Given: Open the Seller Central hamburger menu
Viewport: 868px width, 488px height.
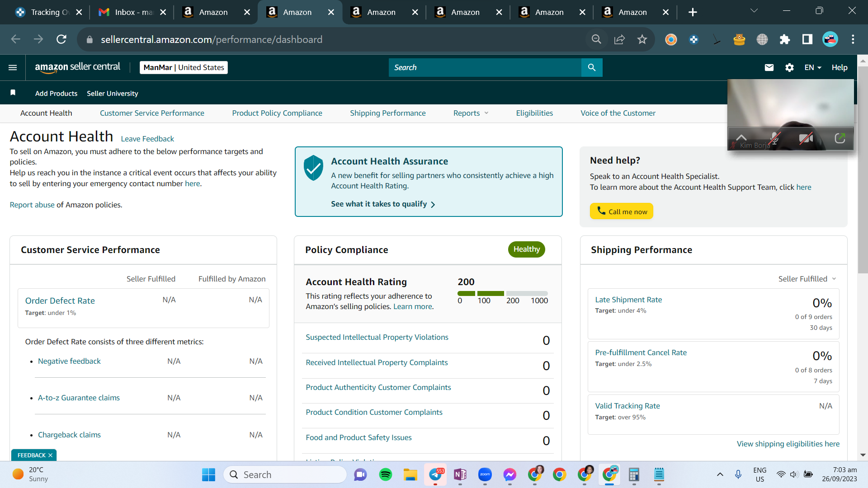Looking at the screenshot, I should coord(13,67).
